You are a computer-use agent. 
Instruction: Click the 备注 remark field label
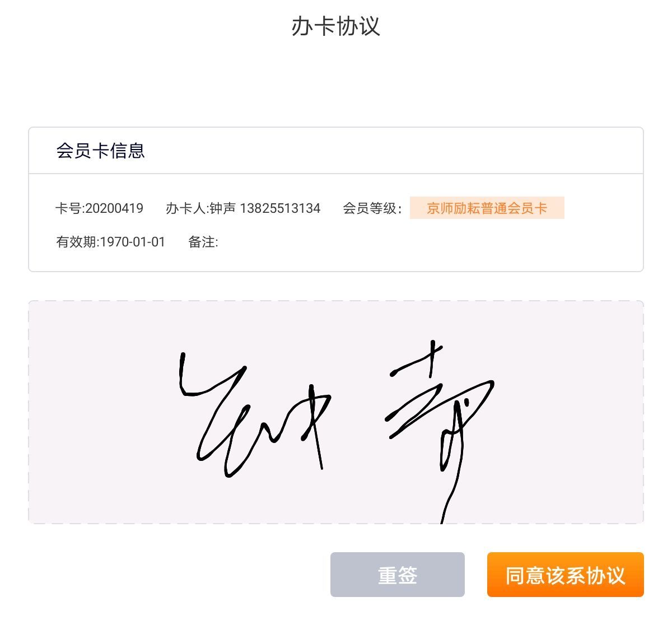pyautogui.click(x=203, y=242)
